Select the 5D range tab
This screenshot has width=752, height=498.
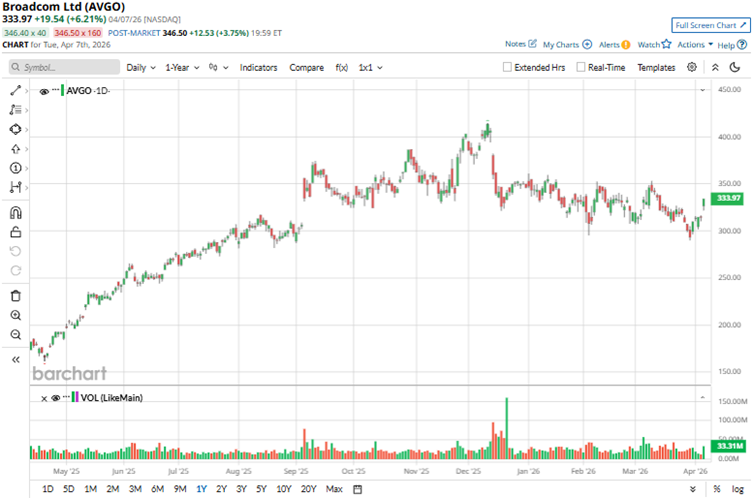point(69,489)
